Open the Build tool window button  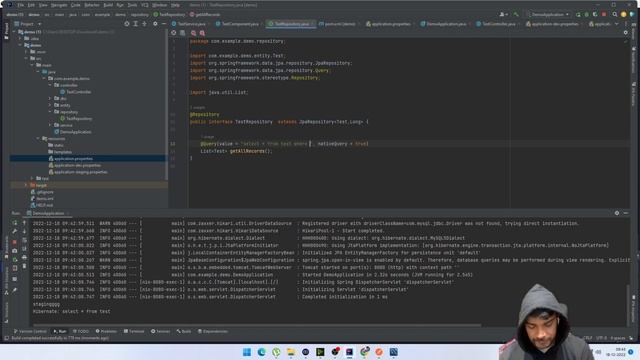pyautogui.click(x=184, y=331)
